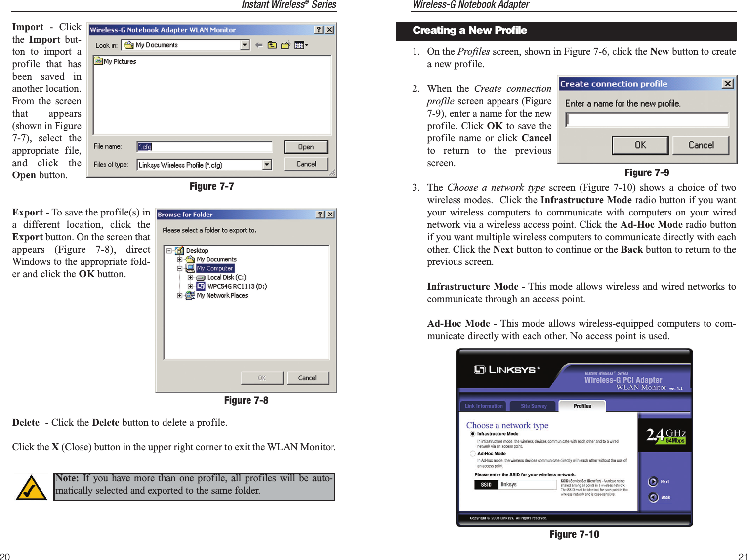This screenshot has height=560, width=747.
Task: Collapse the My Computer tree node
Action: [180, 268]
